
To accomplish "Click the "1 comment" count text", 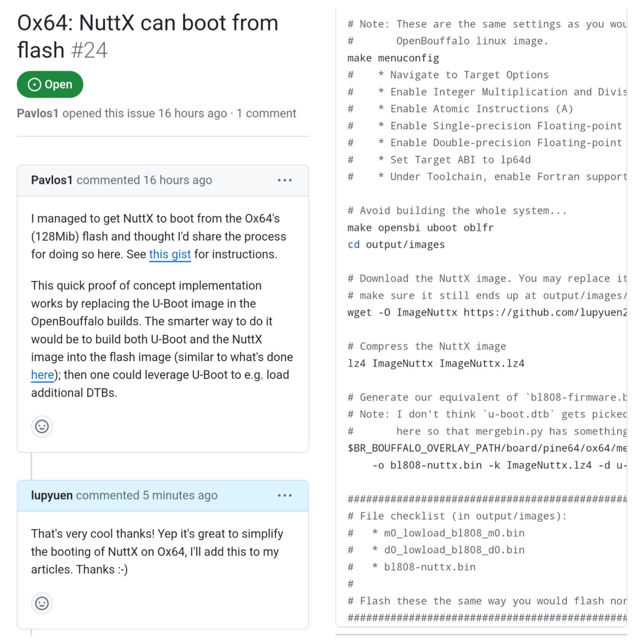I will click(x=266, y=113).
